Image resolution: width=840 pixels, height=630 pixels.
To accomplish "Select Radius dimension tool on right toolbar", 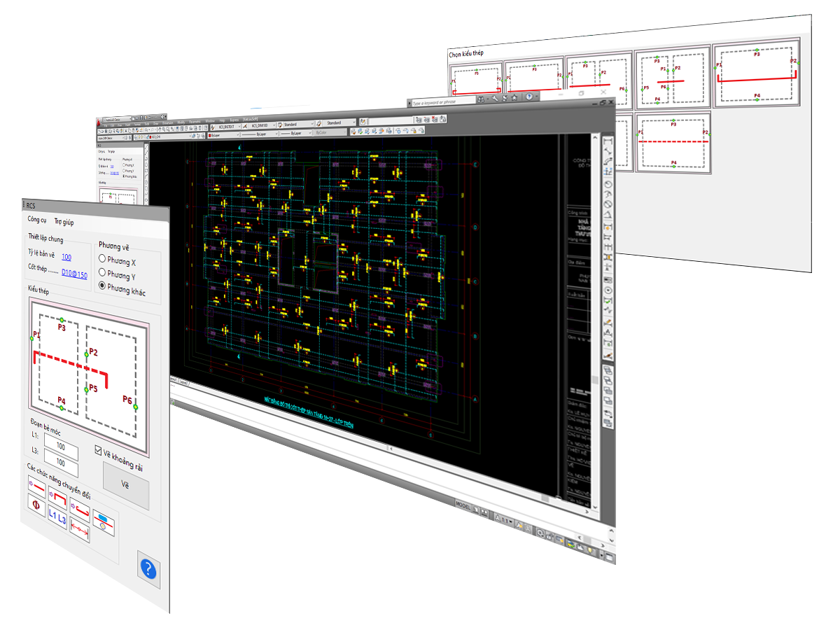I will coord(608,184).
